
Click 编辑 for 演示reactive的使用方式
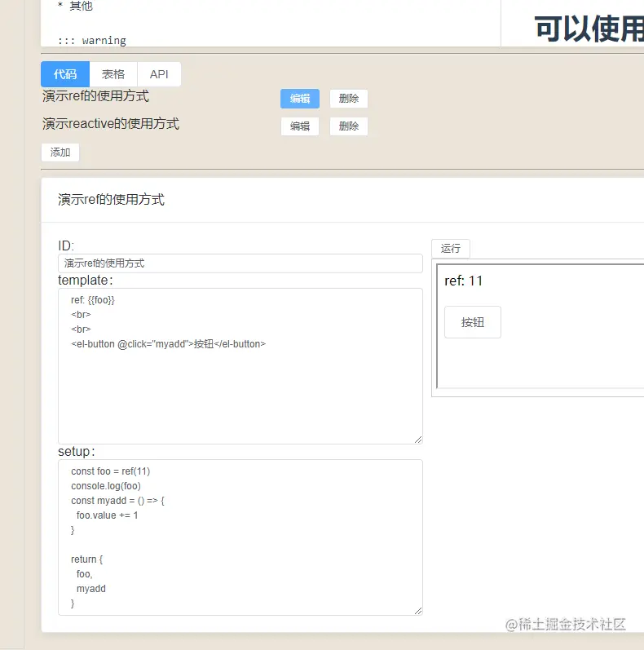pyautogui.click(x=300, y=126)
